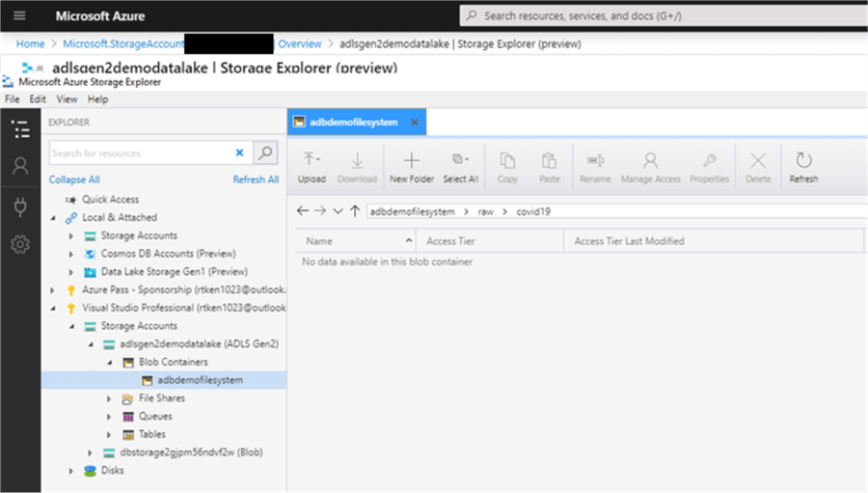Close the adbdemofilesystem tab
The width and height of the screenshot is (868, 493).
pos(414,122)
